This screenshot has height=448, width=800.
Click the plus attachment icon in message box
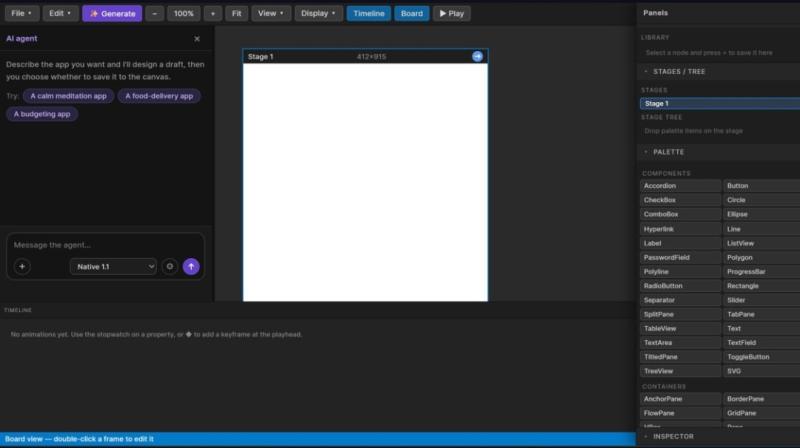22,266
